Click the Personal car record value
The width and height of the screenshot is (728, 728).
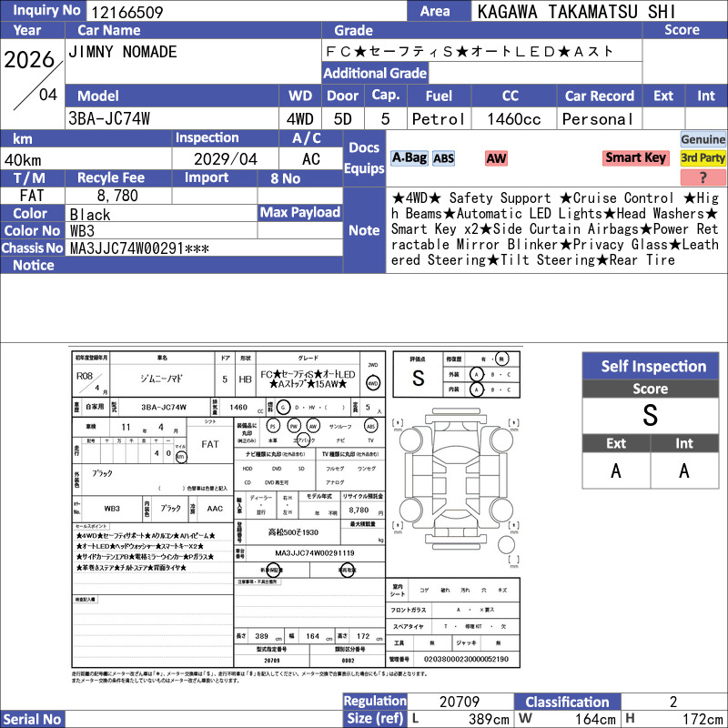(x=598, y=119)
